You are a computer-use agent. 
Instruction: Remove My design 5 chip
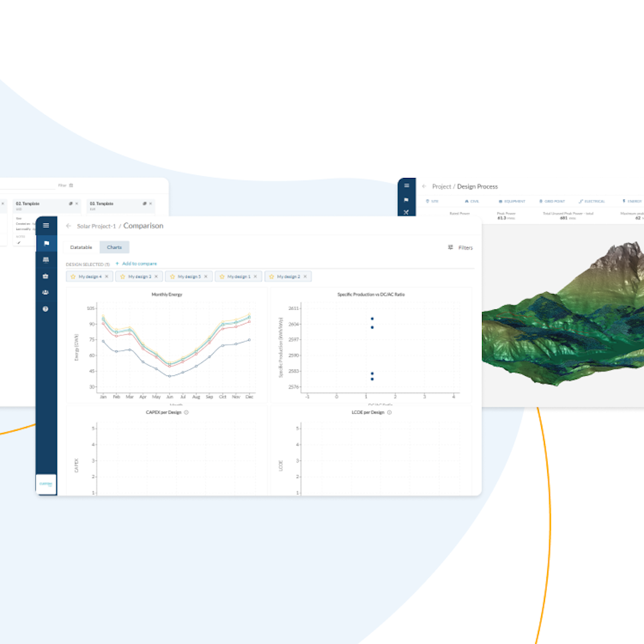(x=206, y=276)
